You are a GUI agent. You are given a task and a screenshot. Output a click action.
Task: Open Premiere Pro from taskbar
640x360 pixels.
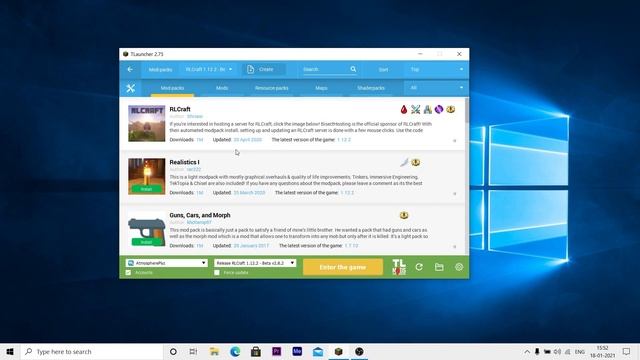(x=276, y=351)
